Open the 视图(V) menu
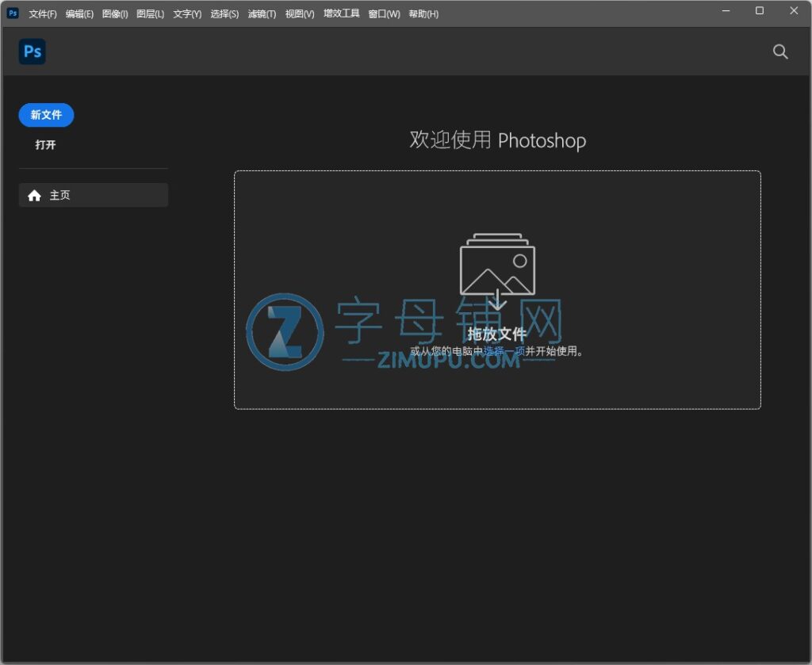Image resolution: width=812 pixels, height=665 pixels. (x=299, y=14)
